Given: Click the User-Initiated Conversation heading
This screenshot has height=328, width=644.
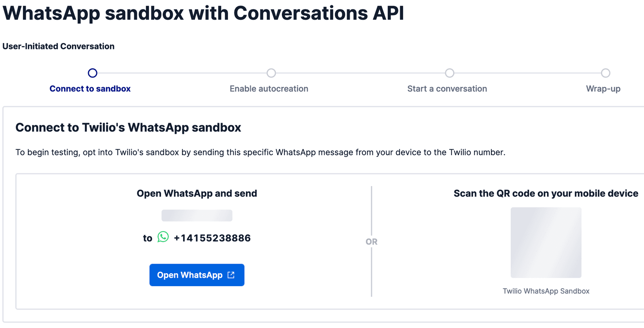Looking at the screenshot, I should (x=58, y=46).
